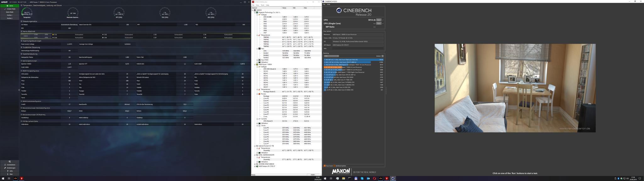Open View menu in HWMonitor
This screenshot has width=644, height=181.
257,5
